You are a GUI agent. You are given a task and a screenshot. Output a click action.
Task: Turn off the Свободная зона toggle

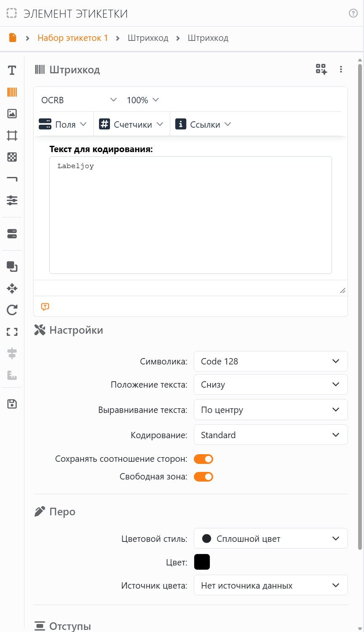coord(203,477)
